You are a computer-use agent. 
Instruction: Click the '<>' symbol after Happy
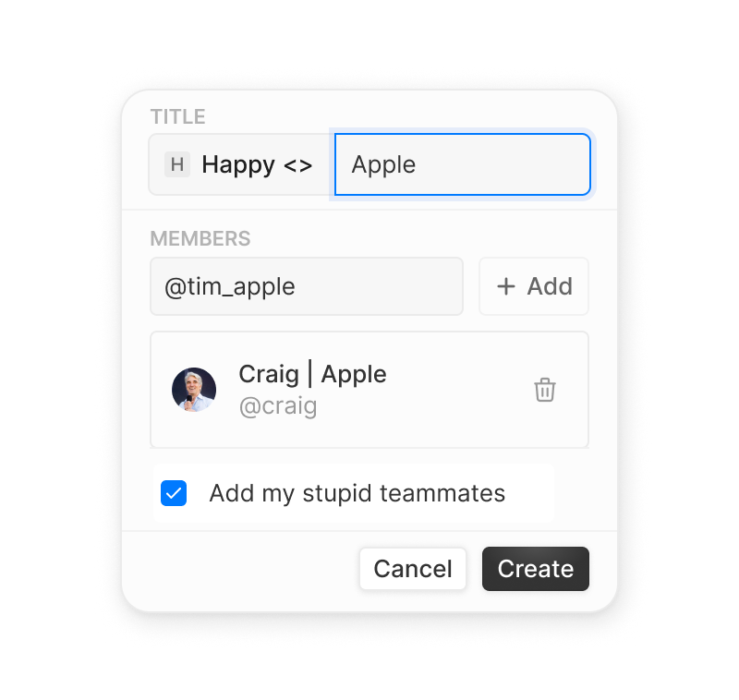pos(297,165)
